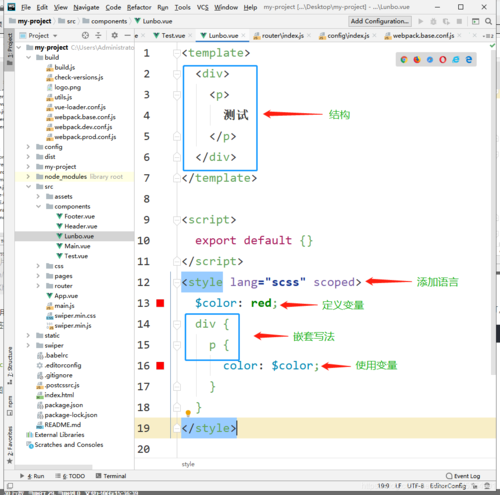Expand the config folder
This screenshot has height=495, width=500.
tap(29, 147)
